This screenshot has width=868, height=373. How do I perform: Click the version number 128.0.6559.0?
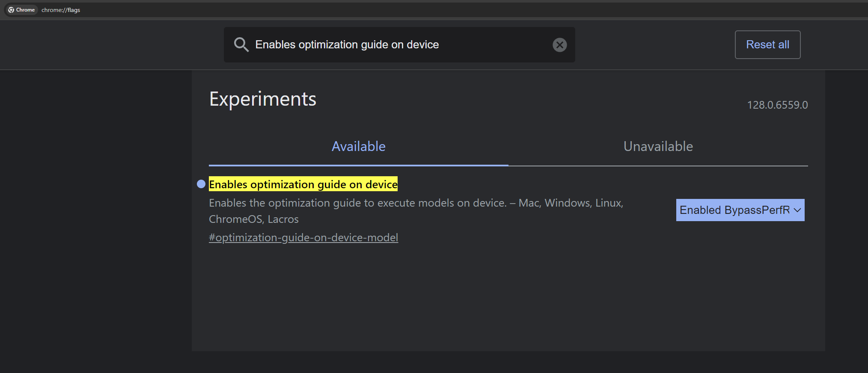click(x=777, y=105)
